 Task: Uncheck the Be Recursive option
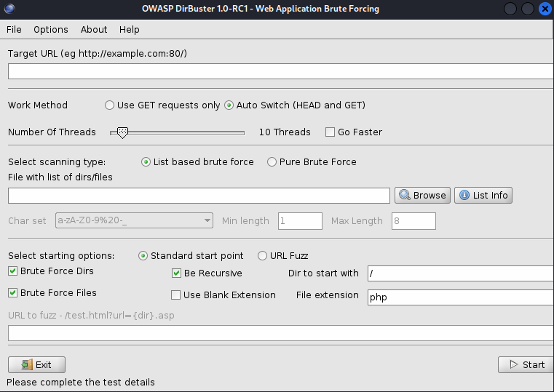click(176, 273)
